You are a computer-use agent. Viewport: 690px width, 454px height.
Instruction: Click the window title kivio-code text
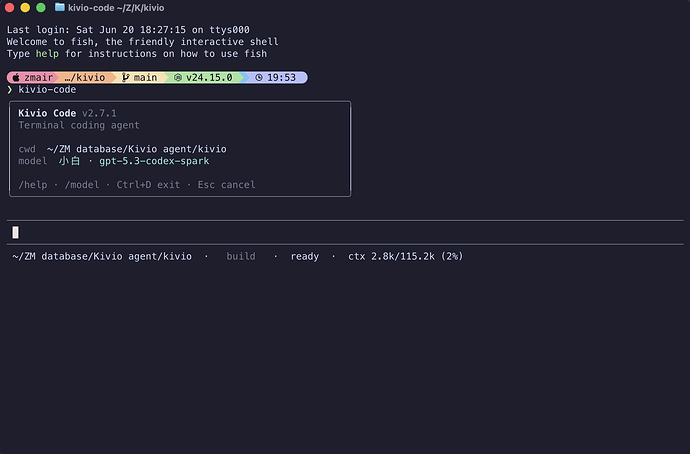[91, 8]
